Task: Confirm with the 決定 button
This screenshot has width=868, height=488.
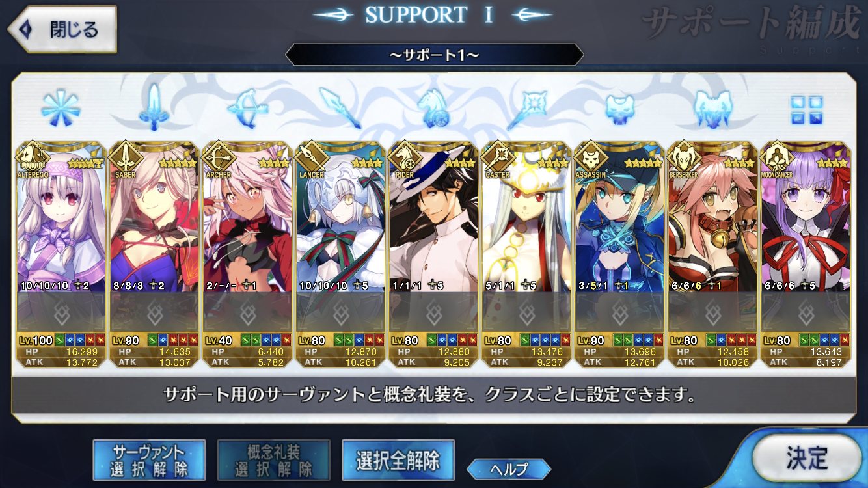Action: [x=807, y=458]
